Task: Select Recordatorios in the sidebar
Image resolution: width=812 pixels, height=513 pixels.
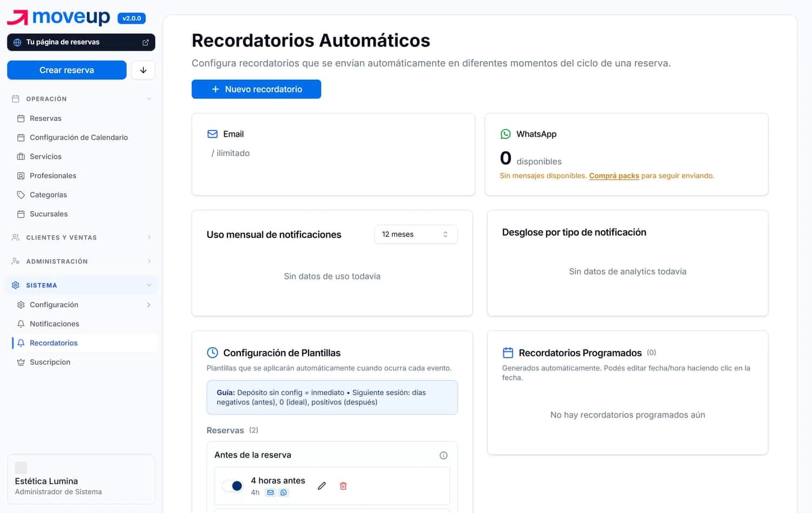Action: (x=85, y=343)
